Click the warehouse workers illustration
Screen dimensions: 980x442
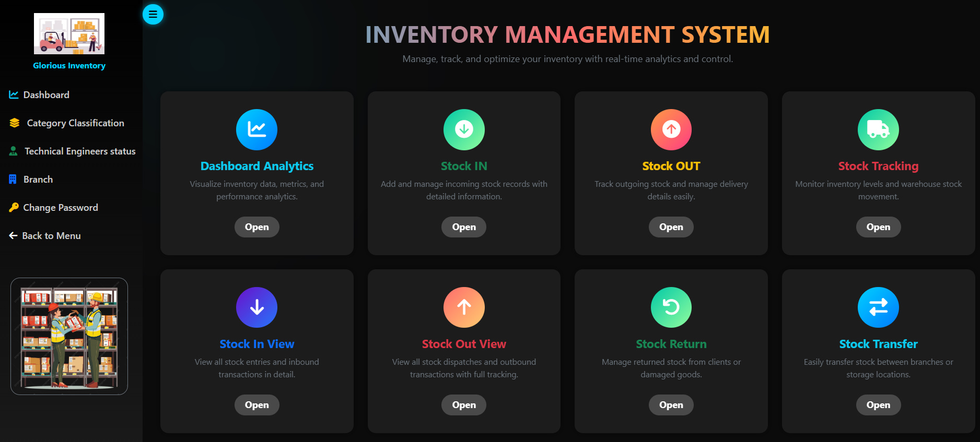pos(69,336)
